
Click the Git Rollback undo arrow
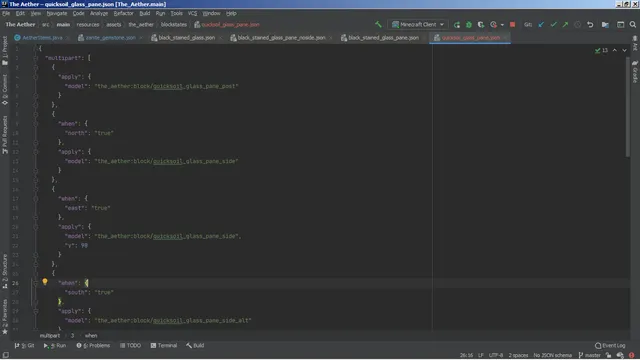tap(590, 25)
